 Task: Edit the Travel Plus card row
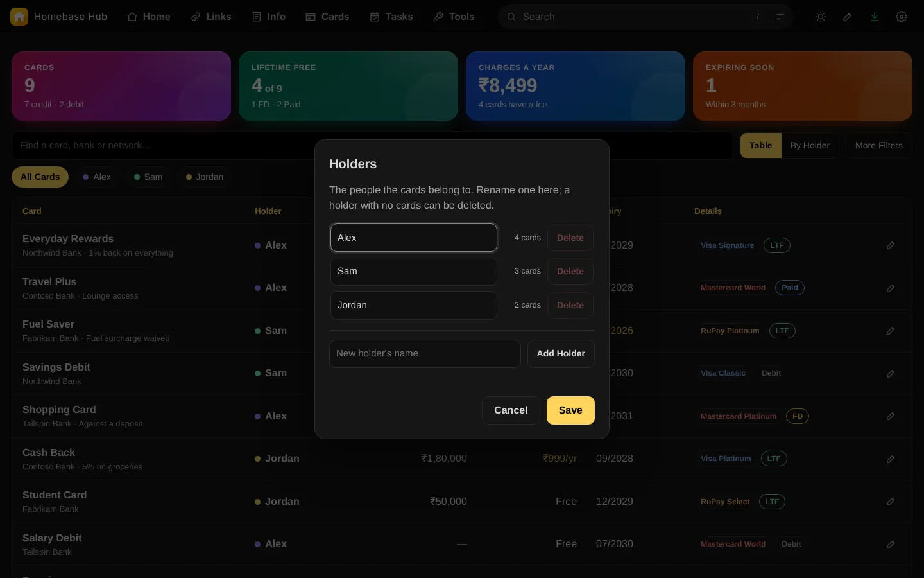[891, 288]
